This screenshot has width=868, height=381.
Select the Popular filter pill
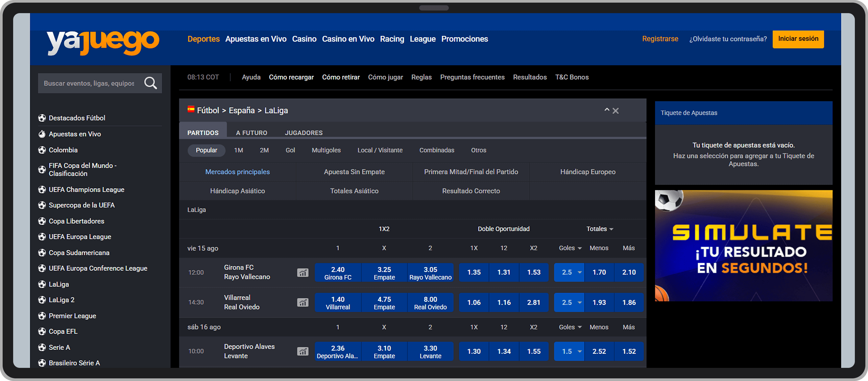pos(206,150)
